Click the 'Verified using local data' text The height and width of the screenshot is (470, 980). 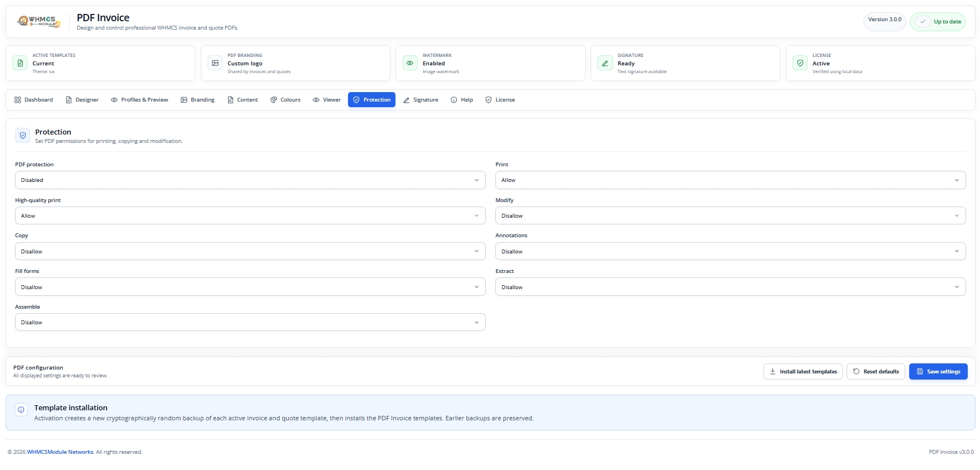coord(837,72)
